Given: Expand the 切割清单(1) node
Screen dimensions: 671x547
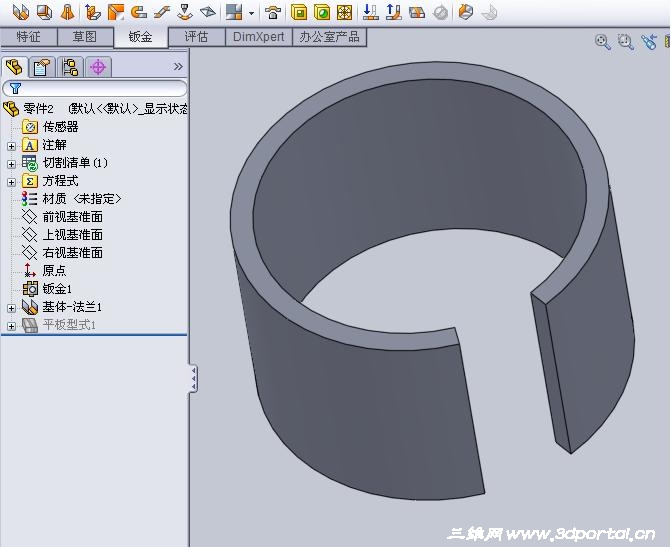Looking at the screenshot, I should [x=12, y=164].
